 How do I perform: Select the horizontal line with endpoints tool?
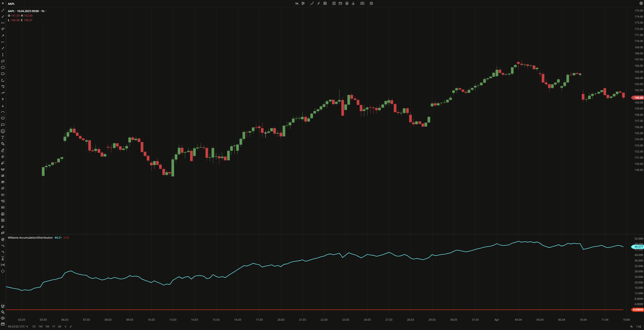pyautogui.click(x=3, y=23)
